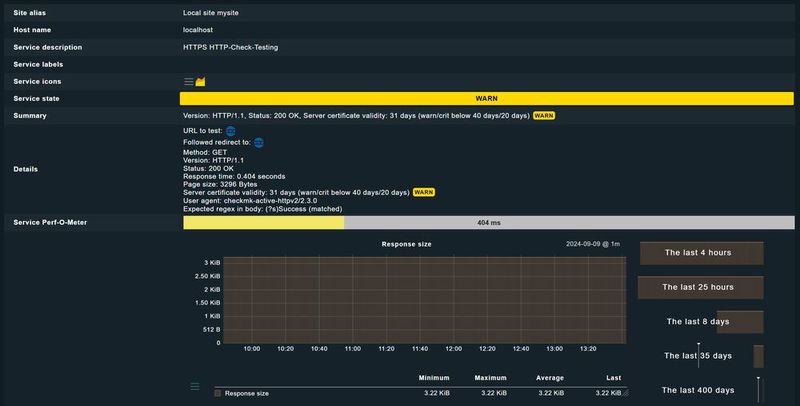Click the yellow icon in Service icons row

200,82
